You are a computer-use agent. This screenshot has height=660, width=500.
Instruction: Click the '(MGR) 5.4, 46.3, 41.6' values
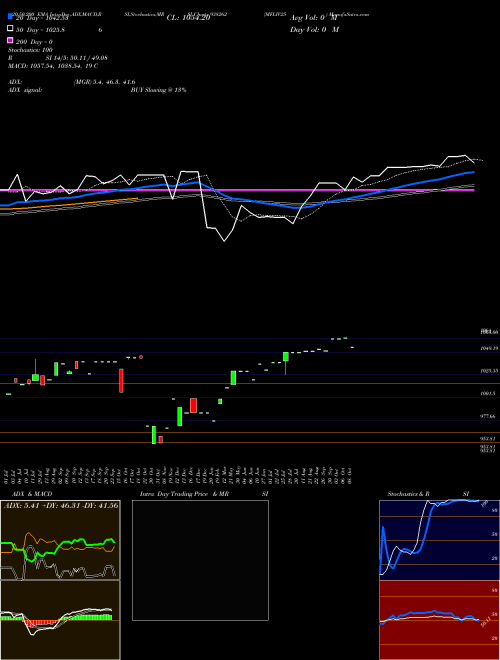coord(104,82)
